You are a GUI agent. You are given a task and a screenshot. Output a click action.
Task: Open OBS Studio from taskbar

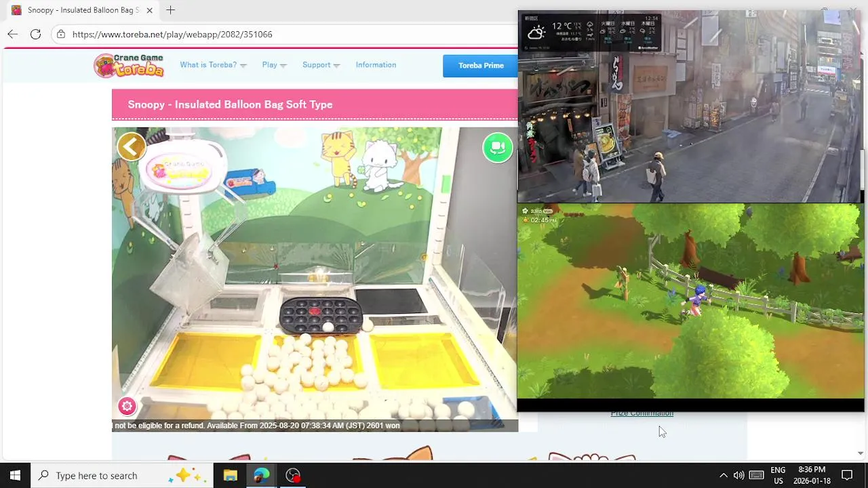tap(293, 475)
